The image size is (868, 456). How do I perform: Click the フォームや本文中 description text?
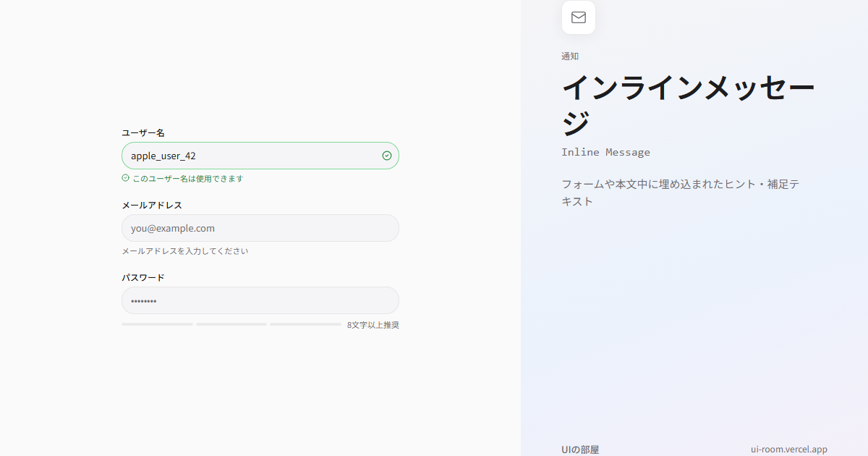click(x=680, y=193)
